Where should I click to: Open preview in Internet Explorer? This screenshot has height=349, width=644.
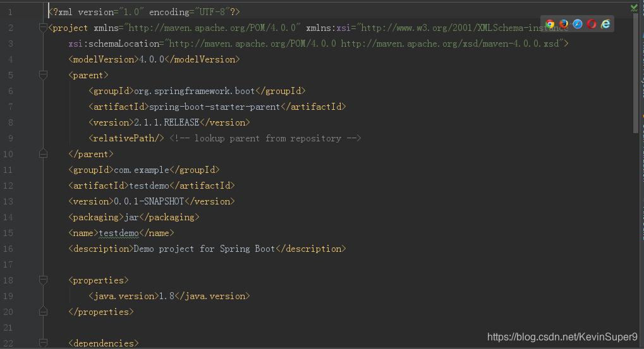(605, 24)
